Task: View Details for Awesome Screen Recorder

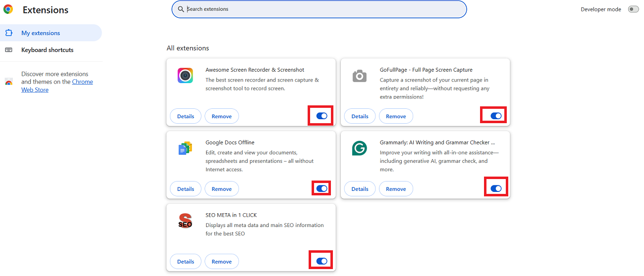Action: [x=186, y=116]
